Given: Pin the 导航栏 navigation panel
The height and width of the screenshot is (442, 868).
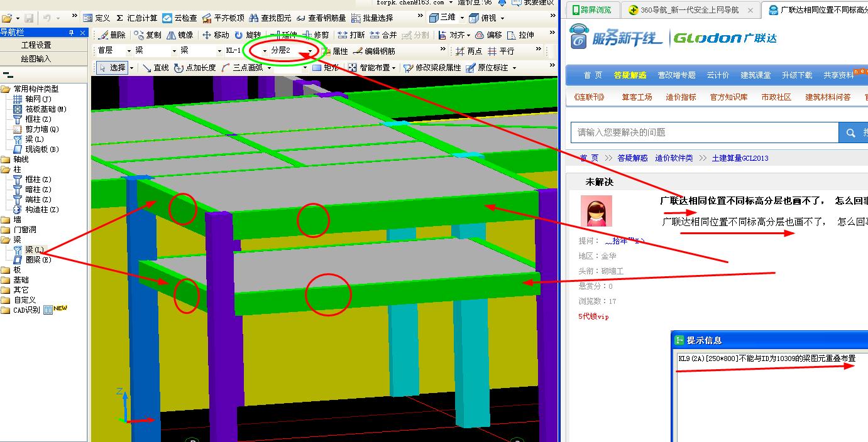Looking at the screenshot, I should click(x=71, y=33).
